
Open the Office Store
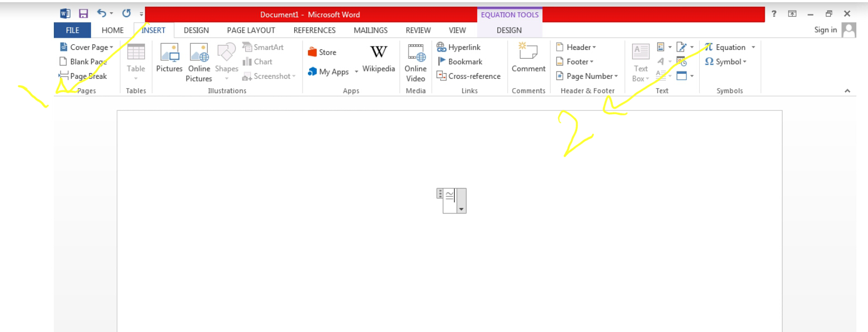322,52
